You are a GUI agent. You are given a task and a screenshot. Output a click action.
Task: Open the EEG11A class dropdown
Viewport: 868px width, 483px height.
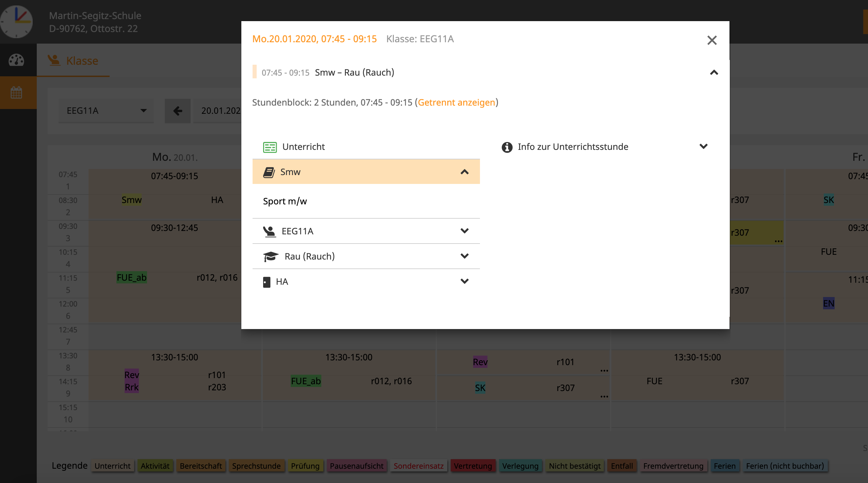point(106,111)
